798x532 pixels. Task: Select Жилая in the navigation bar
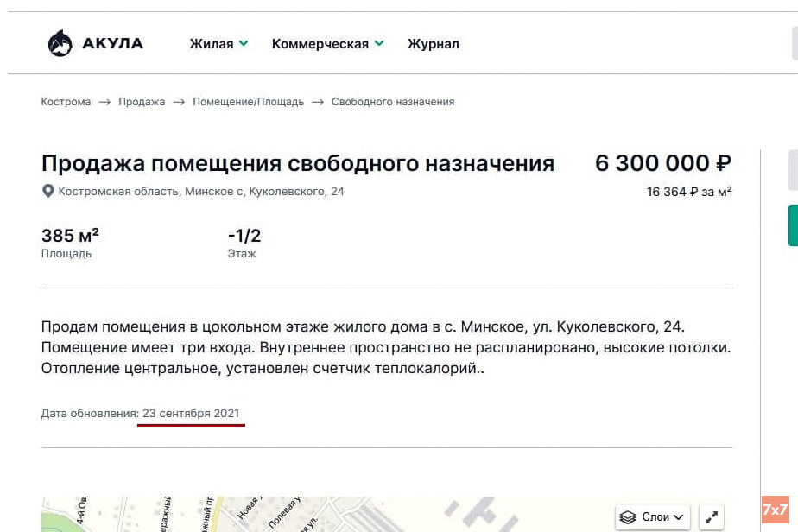(x=213, y=42)
